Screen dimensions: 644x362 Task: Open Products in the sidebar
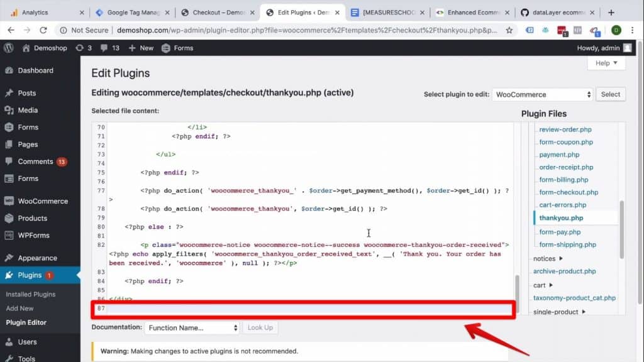[33, 218]
